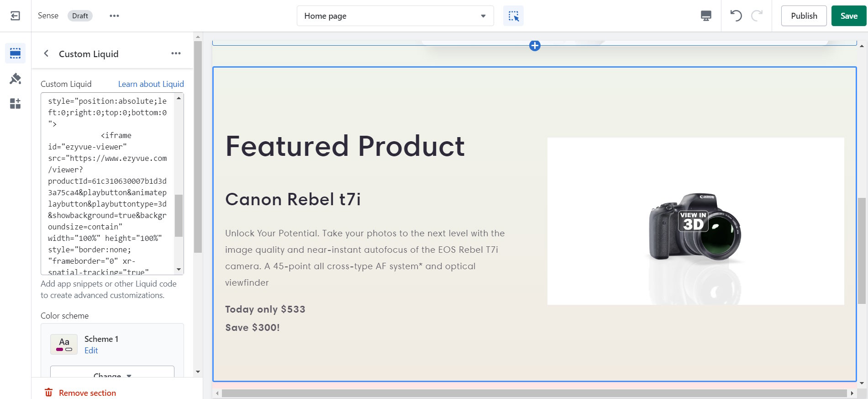Image resolution: width=868 pixels, height=399 pixels.
Task: Click the preview vertical scrollbar thumb
Action: 862,250
